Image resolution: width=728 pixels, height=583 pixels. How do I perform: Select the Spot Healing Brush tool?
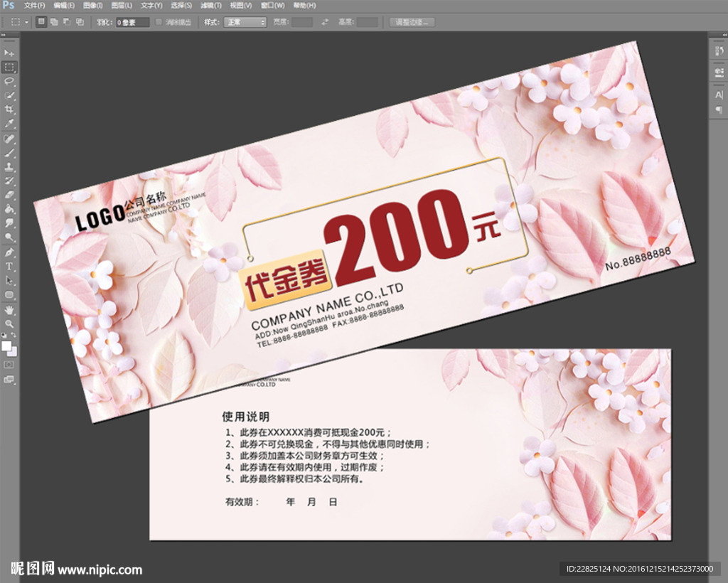pos(9,139)
